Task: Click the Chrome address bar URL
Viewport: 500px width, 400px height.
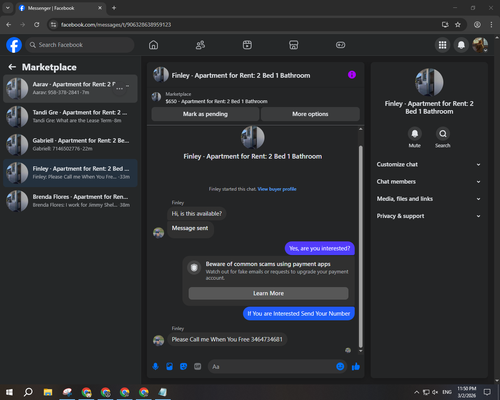Action: [116, 25]
